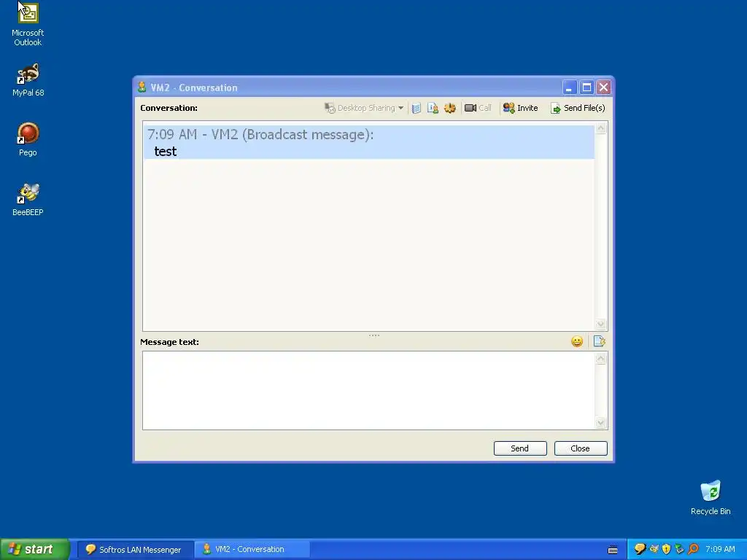This screenshot has height=560, width=747.
Task: Click the on-screen keyboard taskbar icon
Action: 613,550
